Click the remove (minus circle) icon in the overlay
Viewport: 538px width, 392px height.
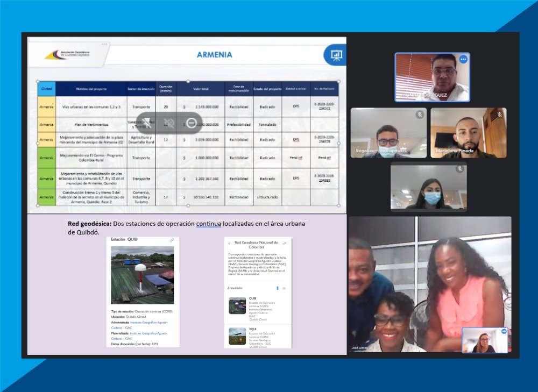191,123
